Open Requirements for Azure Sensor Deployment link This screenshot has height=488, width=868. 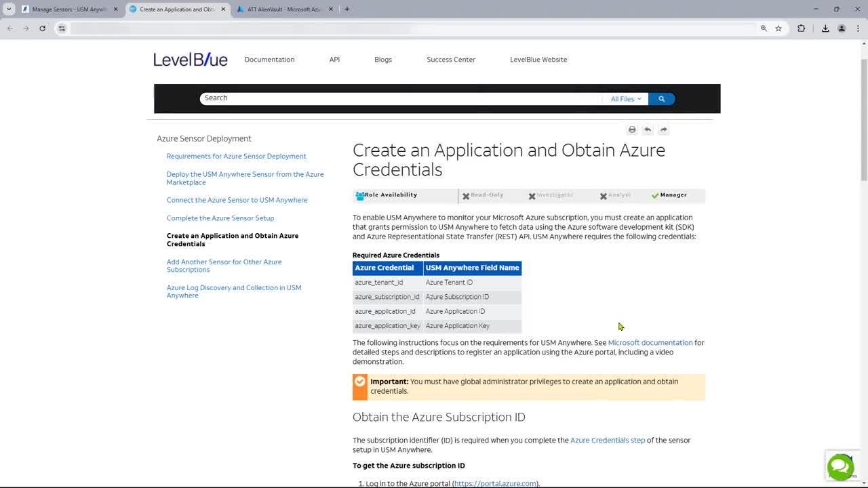[236, 156]
